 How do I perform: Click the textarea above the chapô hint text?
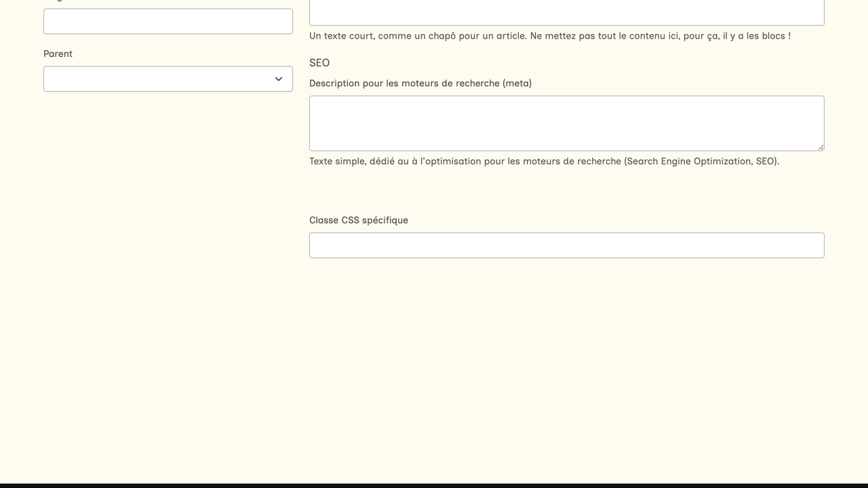[566, 12]
